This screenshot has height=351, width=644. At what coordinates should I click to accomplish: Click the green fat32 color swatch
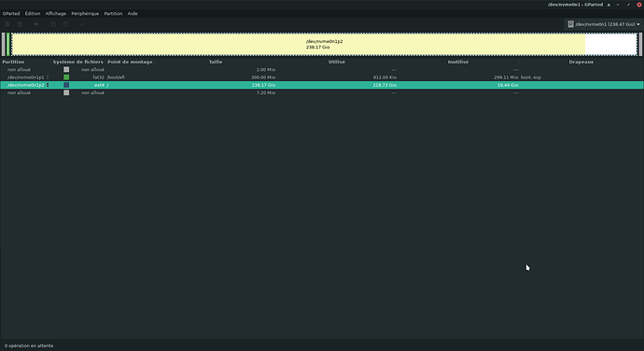tap(66, 77)
